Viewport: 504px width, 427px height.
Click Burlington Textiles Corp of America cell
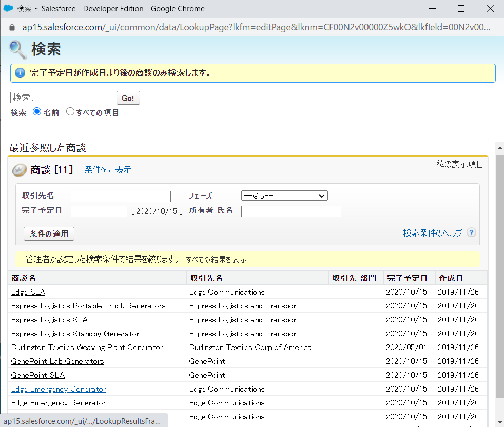coord(250,347)
